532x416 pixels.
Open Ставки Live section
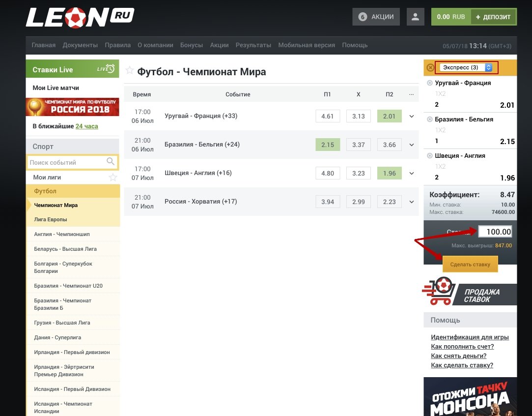pos(72,69)
